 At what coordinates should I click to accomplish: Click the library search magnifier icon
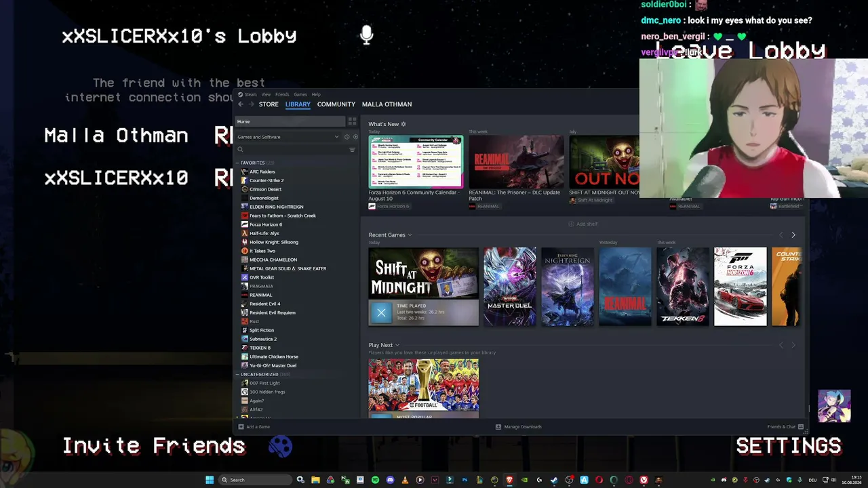(x=241, y=150)
